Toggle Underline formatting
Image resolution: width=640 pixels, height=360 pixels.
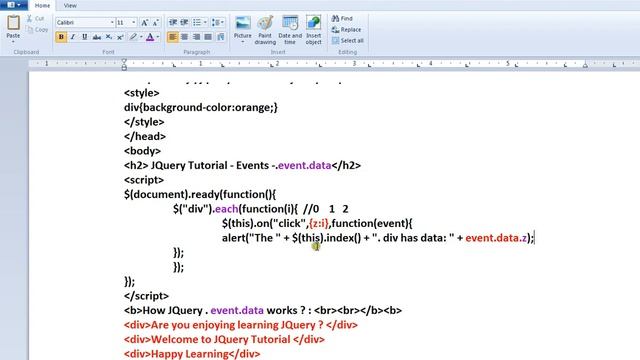click(x=84, y=37)
